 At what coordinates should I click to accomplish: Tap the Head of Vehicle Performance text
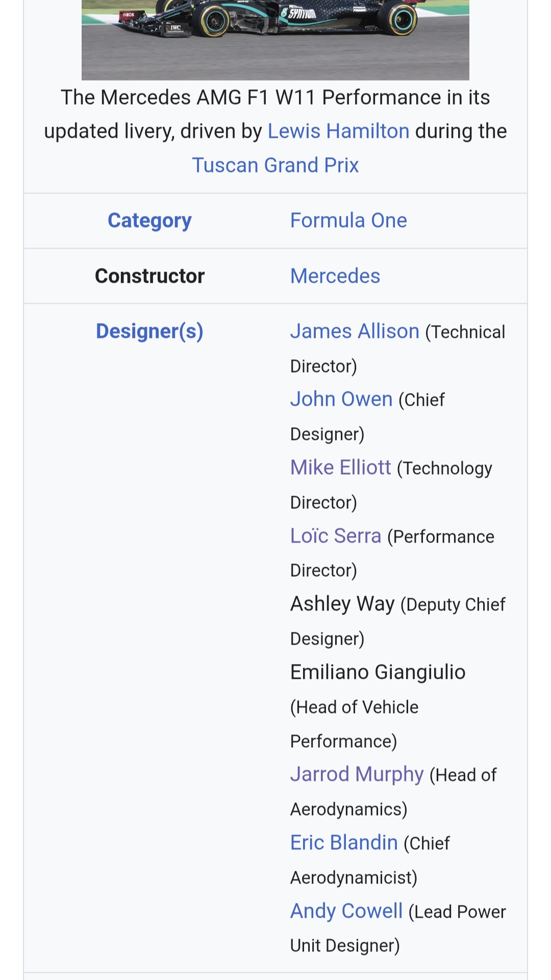[354, 724]
